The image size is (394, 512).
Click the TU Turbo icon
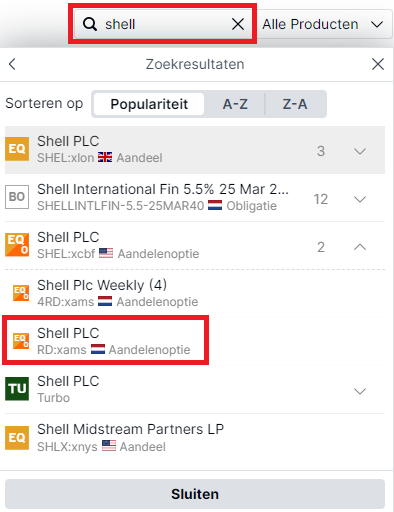click(x=17, y=389)
